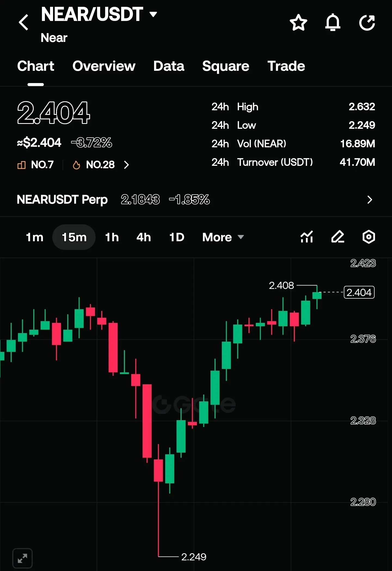Viewport: 392px width, 571px height.
Task: Open the NEAR/USDT pair dropdown
Action: [x=153, y=14]
